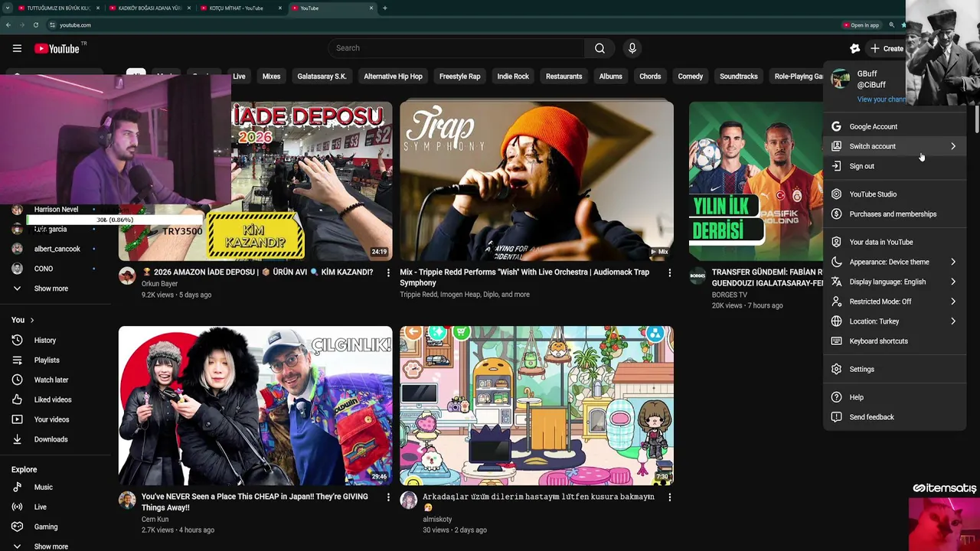980x551 pixels.
Task: Expand Display language: English submenu
Action: (894, 282)
